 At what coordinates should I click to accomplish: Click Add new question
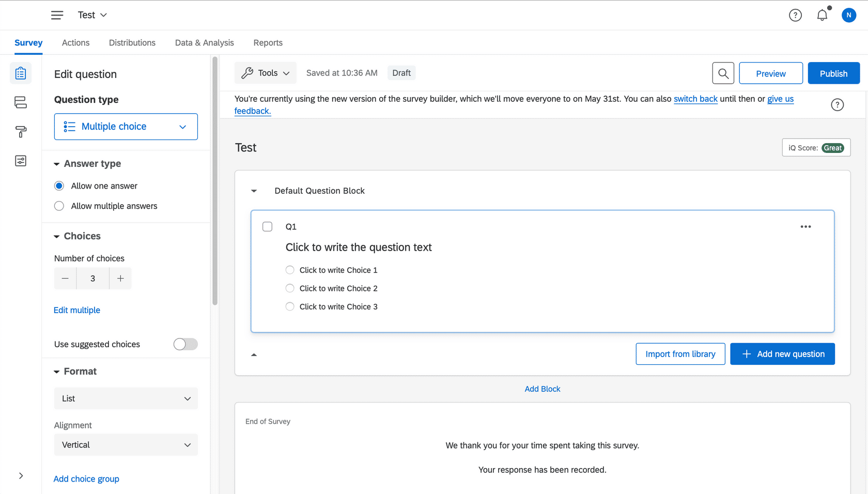[782, 354]
